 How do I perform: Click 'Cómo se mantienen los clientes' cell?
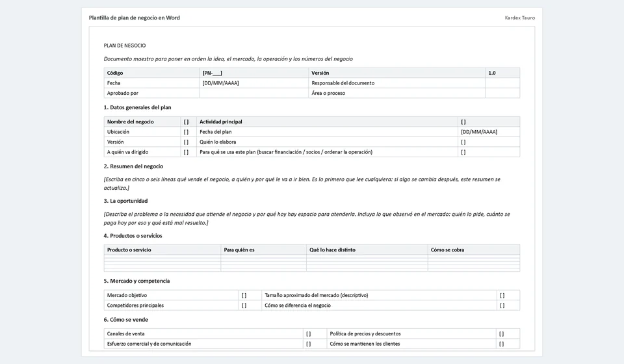coord(411,344)
